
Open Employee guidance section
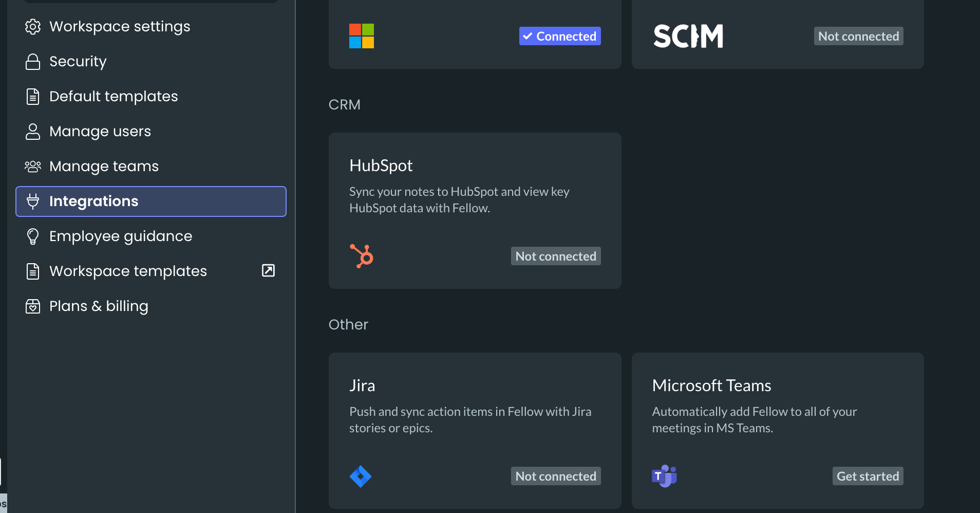click(150, 236)
